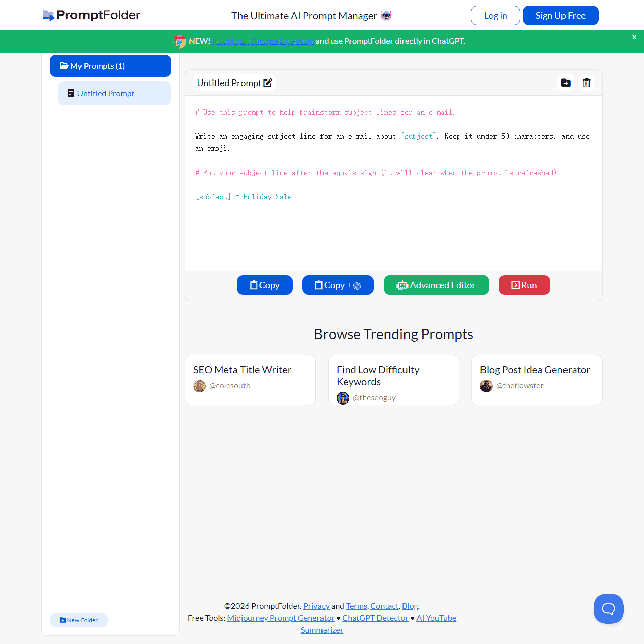Viewport: 644px width, 644px height.
Task: Click Copy + ChatGPT button
Action: coord(338,285)
